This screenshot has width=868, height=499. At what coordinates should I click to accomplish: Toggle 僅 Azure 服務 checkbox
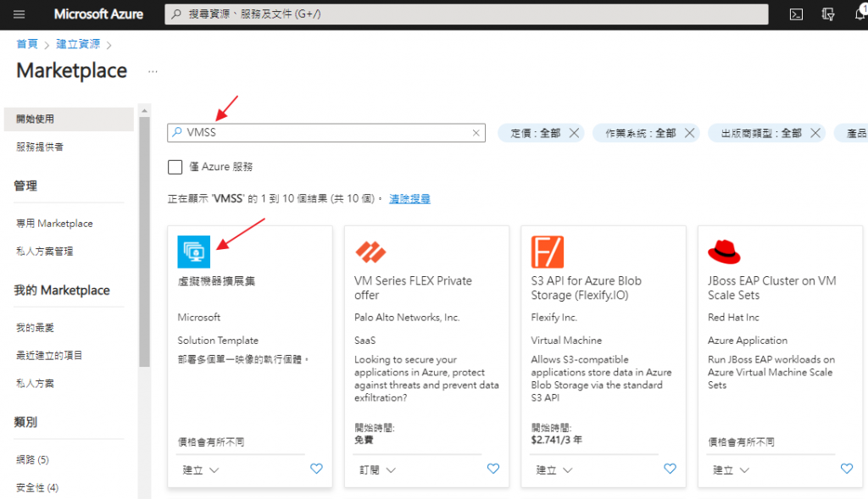175,167
